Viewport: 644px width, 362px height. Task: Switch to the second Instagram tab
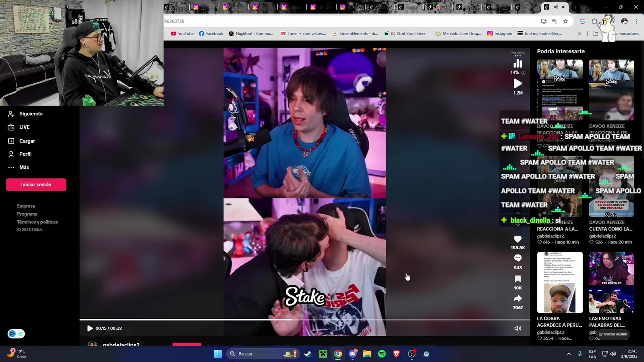pos(225,7)
